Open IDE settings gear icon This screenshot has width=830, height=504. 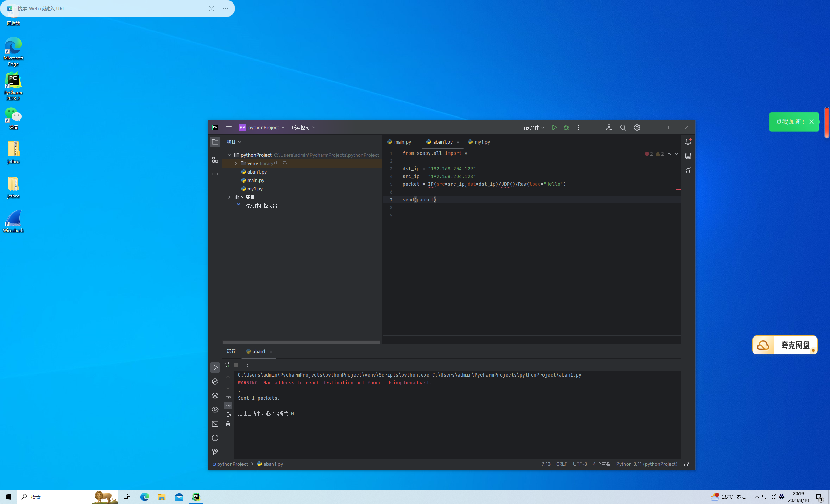tap(637, 127)
